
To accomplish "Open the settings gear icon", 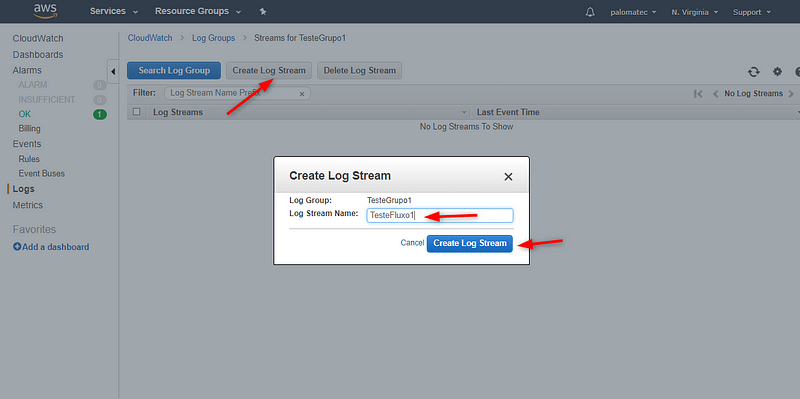I will (777, 72).
